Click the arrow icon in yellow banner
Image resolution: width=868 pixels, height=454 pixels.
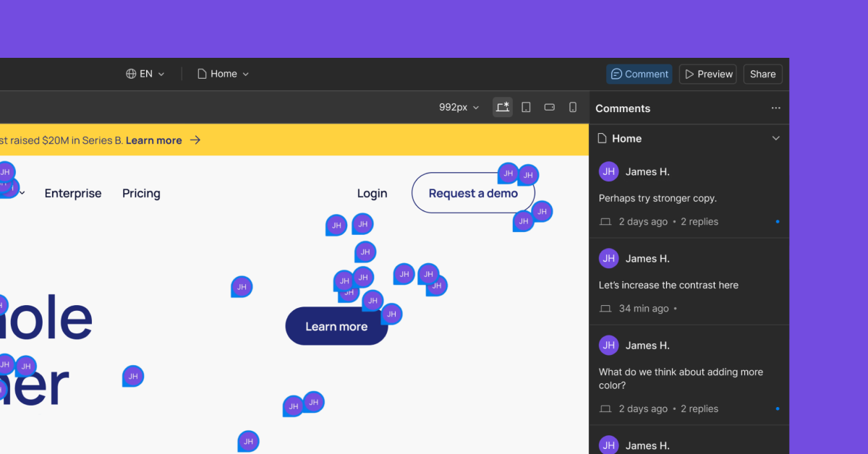click(195, 140)
